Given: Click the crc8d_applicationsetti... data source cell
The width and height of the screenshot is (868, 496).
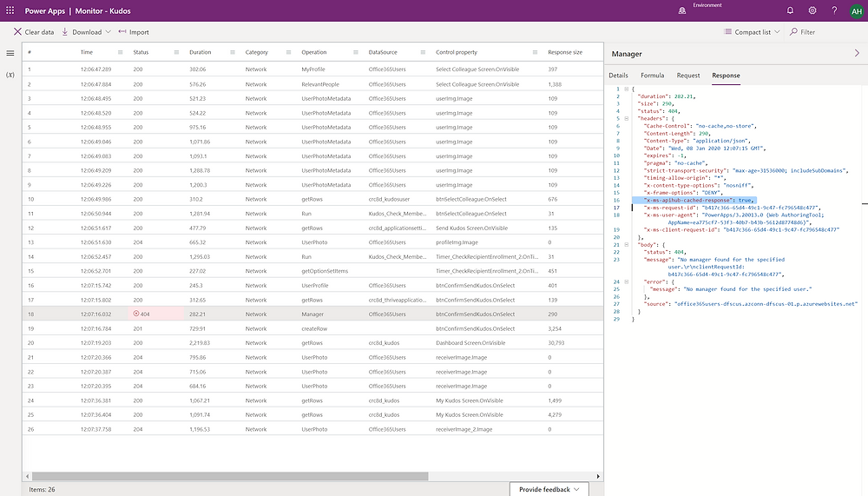Looking at the screenshot, I should [397, 228].
